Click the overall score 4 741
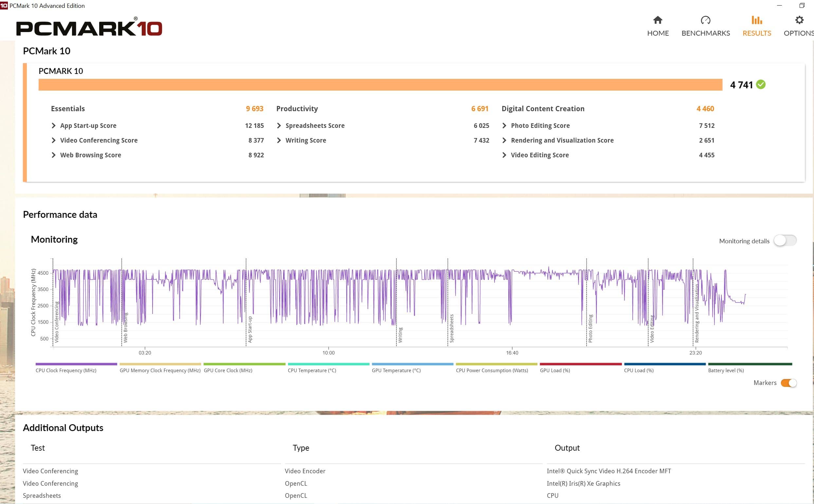Image resolution: width=814 pixels, height=504 pixels. 741,85
